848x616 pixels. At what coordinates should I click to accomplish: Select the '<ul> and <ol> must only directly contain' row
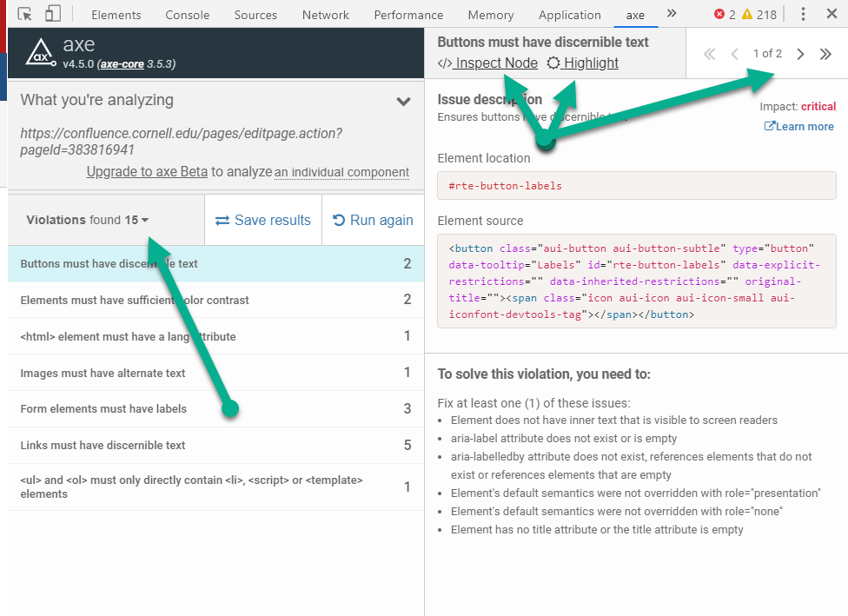[215, 487]
